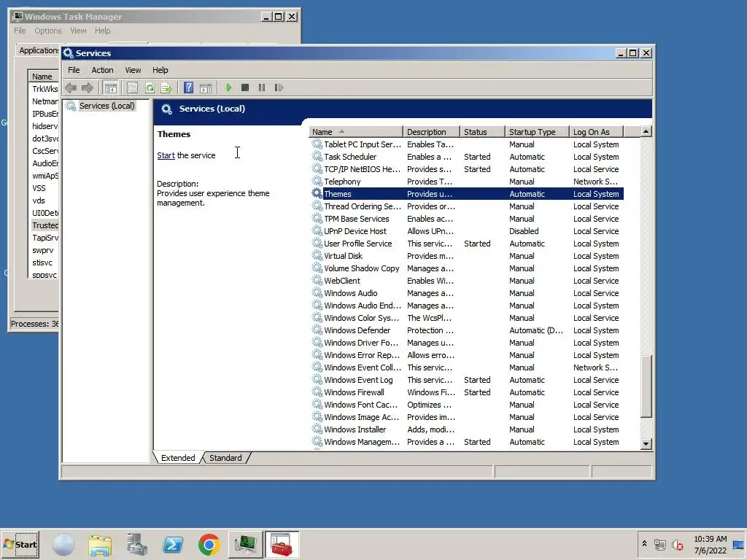Show hidden tray icons arrow
Viewport: 747px width, 560px height.
(644, 543)
